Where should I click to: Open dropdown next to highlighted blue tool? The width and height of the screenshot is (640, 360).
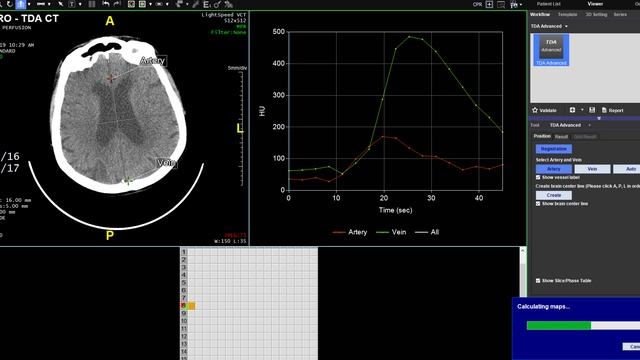[29, 4]
